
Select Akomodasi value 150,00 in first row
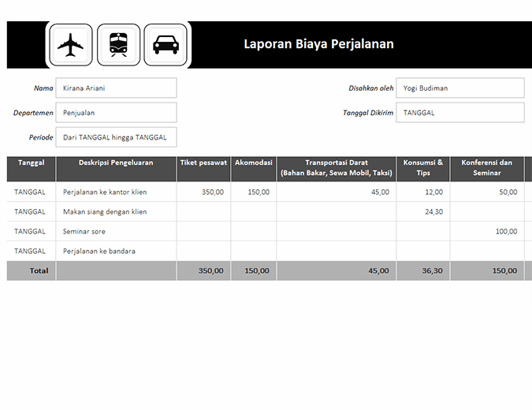pos(254,192)
